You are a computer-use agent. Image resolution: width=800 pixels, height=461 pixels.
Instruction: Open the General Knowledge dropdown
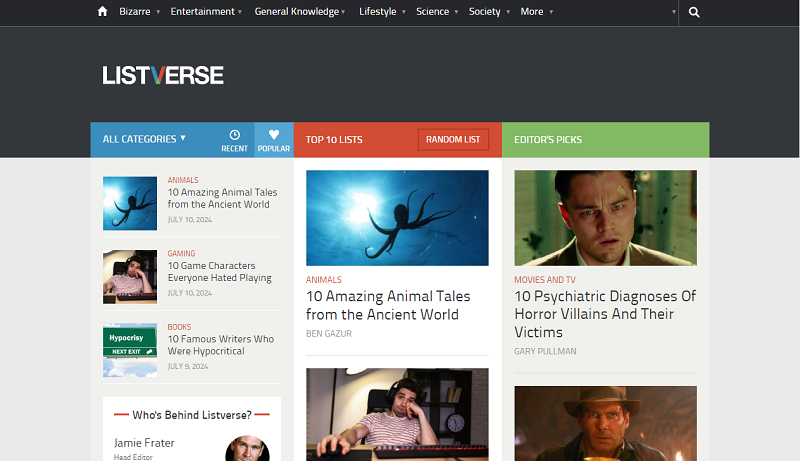click(x=299, y=12)
